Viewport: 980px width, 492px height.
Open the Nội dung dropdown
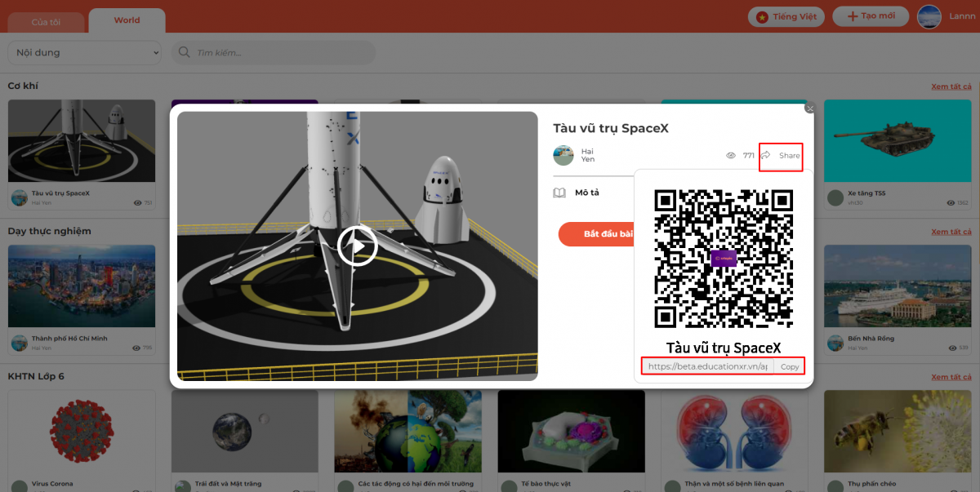click(x=85, y=53)
